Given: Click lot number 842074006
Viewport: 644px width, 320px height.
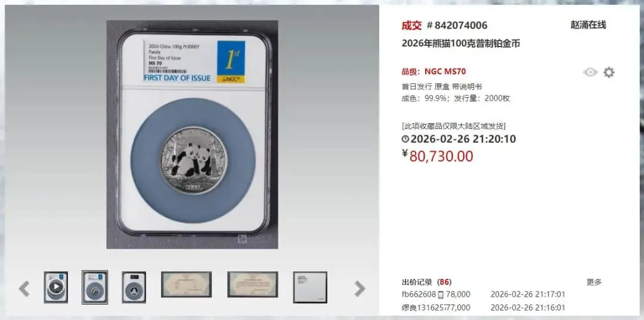Looking at the screenshot, I should pos(457,26).
